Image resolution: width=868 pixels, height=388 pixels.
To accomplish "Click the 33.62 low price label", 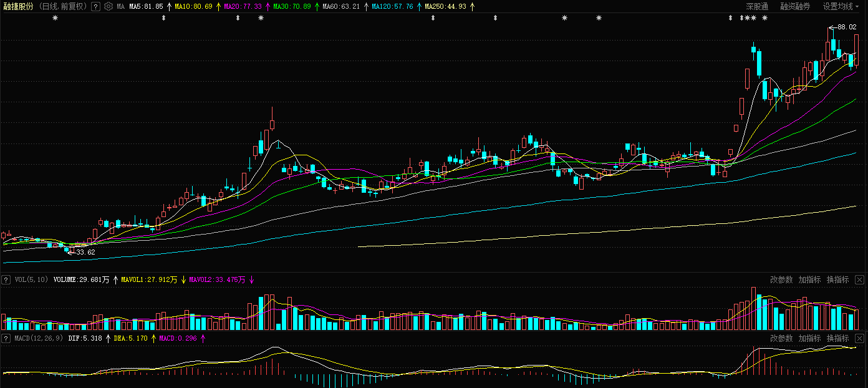I will [85, 252].
